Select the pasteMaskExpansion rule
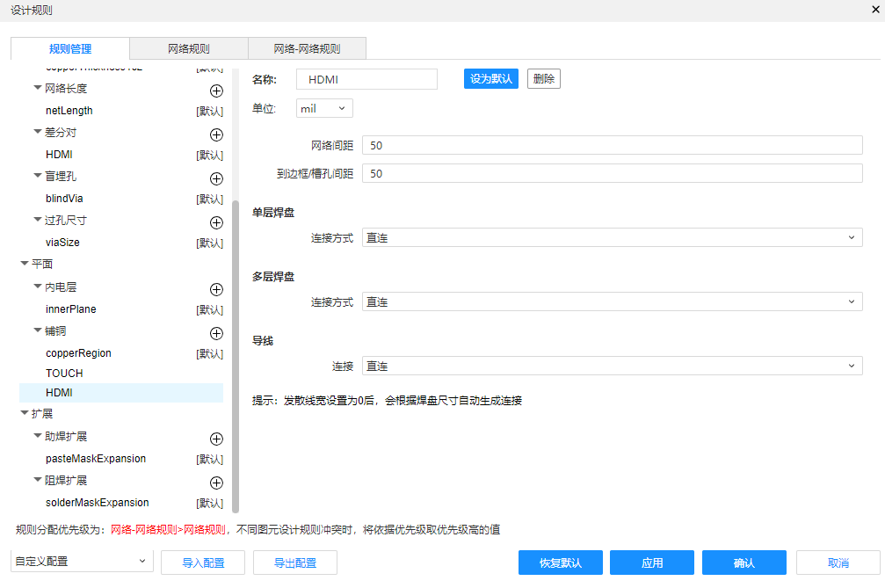The width and height of the screenshot is (885, 588). 96,459
